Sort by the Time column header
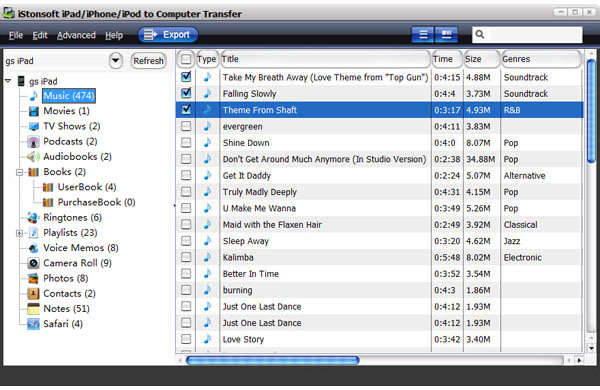The image size is (600, 390). point(447,59)
